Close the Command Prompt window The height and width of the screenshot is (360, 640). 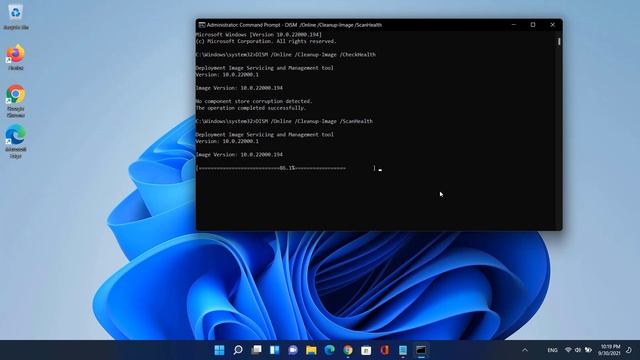tap(552, 25)
